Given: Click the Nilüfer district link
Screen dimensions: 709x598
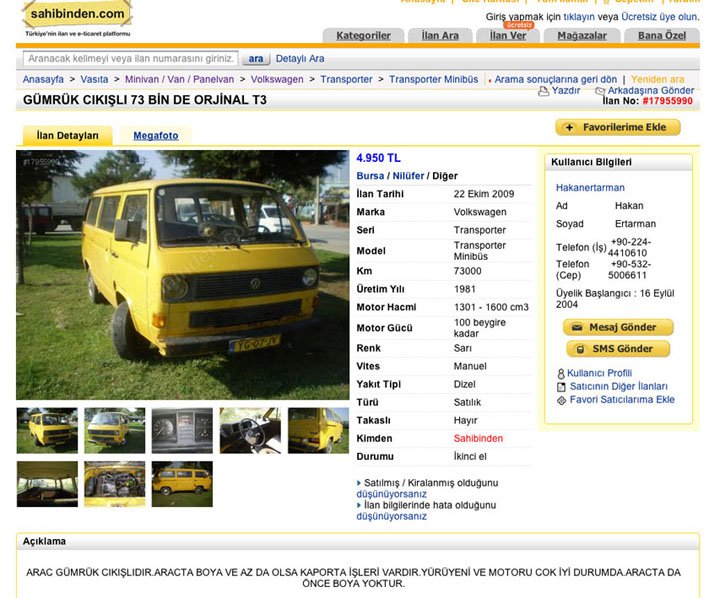Looking at the screenshot, I should 408,176.
